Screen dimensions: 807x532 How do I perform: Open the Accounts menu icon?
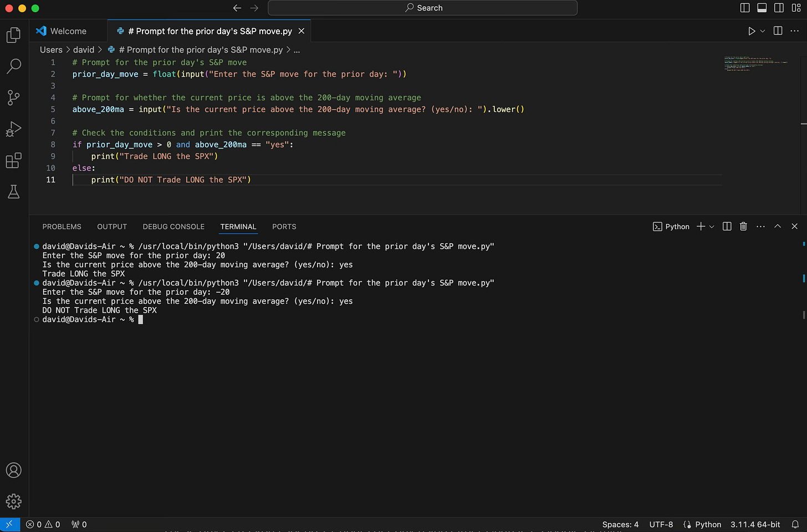tap(13, 470)
